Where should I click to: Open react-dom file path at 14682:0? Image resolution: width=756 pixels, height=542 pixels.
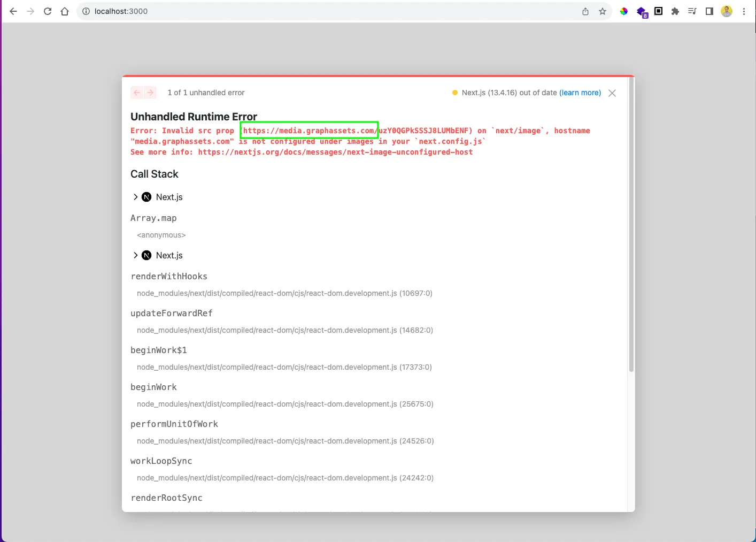click(285, 330)
